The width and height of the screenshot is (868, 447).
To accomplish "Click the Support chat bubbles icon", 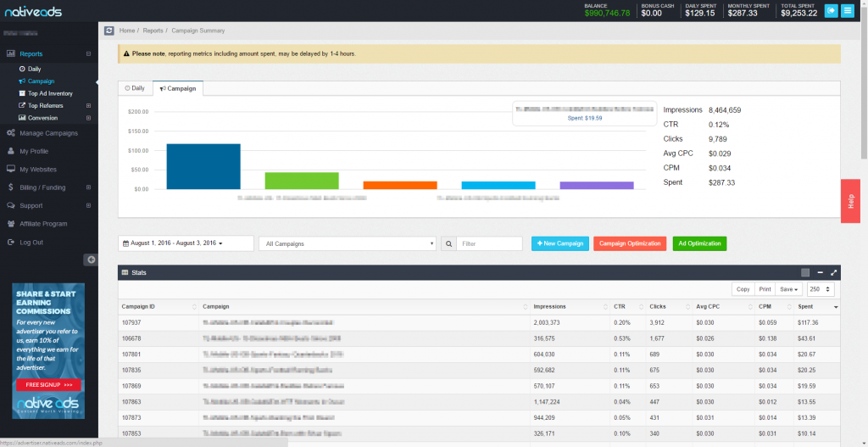I will point(10,205).
